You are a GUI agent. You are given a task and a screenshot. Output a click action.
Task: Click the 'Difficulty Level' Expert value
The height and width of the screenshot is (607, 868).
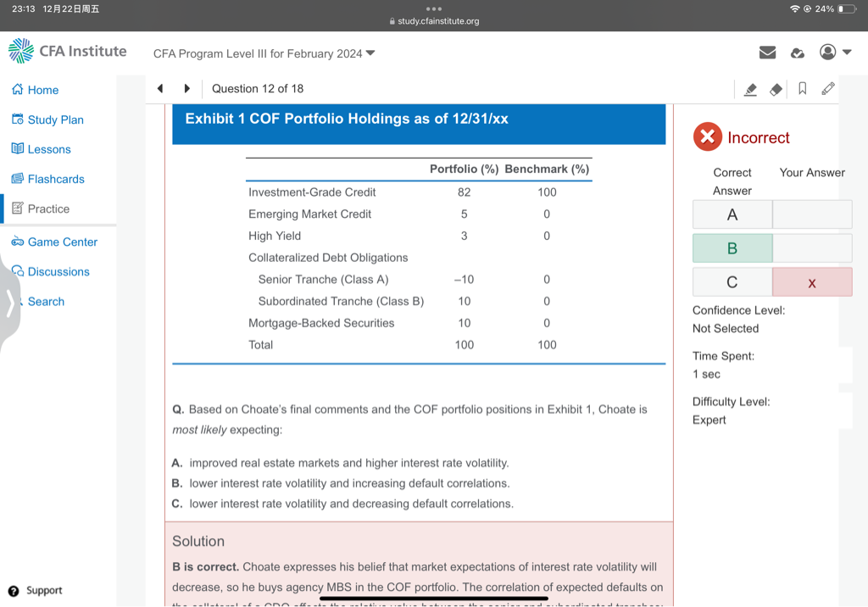(709, 420)
